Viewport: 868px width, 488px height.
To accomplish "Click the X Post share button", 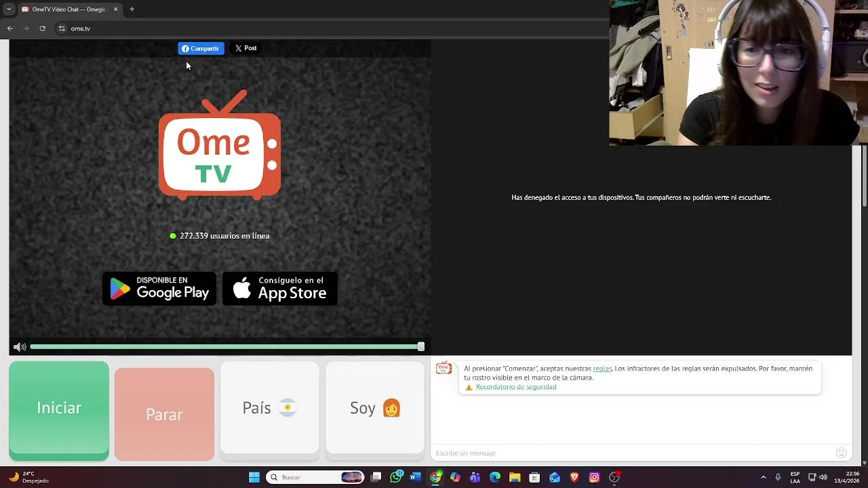I will click(245, 49).
